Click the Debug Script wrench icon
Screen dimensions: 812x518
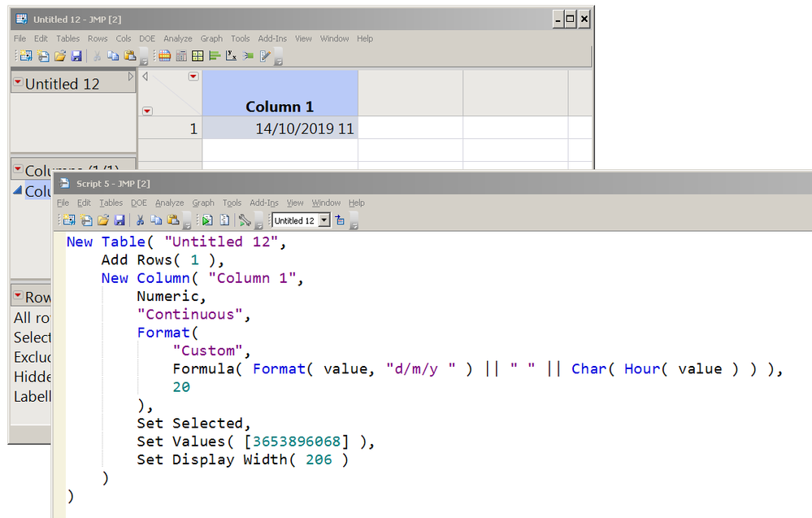point(245,220)
